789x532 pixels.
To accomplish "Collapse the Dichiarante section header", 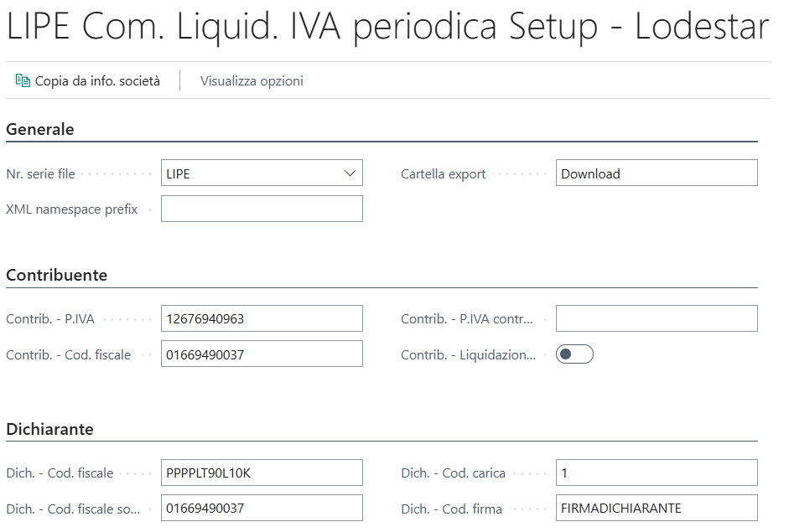I will pos(49,427).
